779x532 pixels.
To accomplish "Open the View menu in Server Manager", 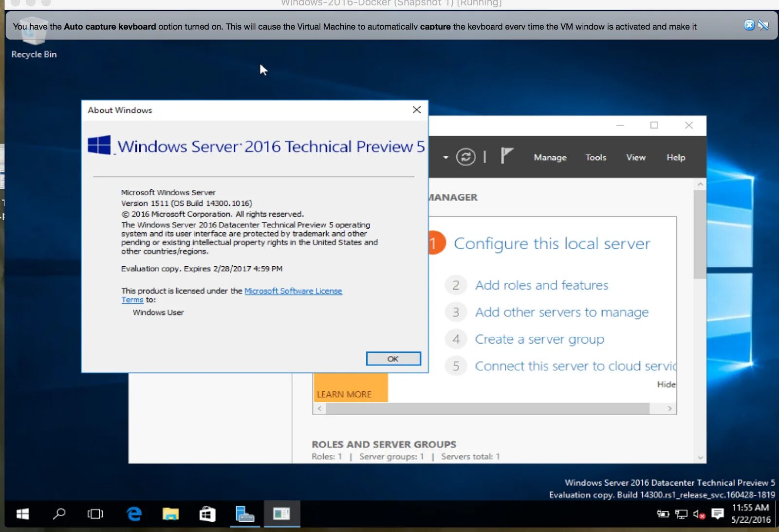I will [x=636, y=157].
